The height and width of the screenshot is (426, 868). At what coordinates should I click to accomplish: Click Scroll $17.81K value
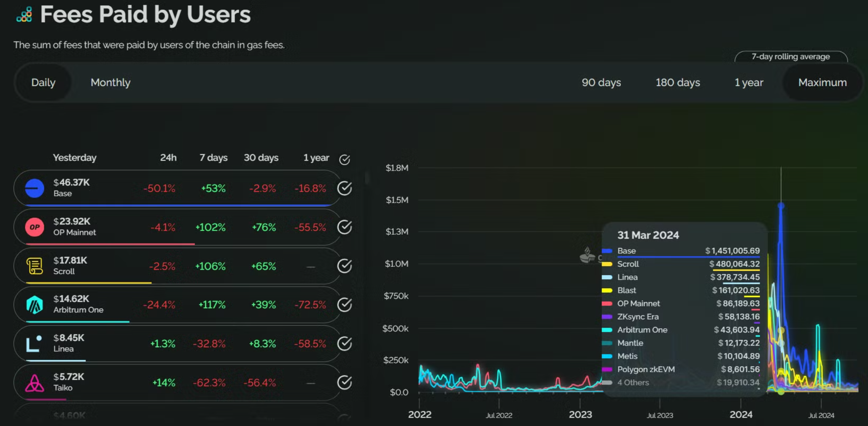coord(70,260)
